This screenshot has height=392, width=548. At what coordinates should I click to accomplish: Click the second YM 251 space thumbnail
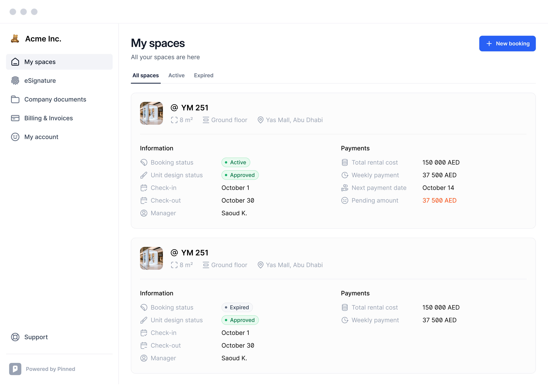[151, 258]
